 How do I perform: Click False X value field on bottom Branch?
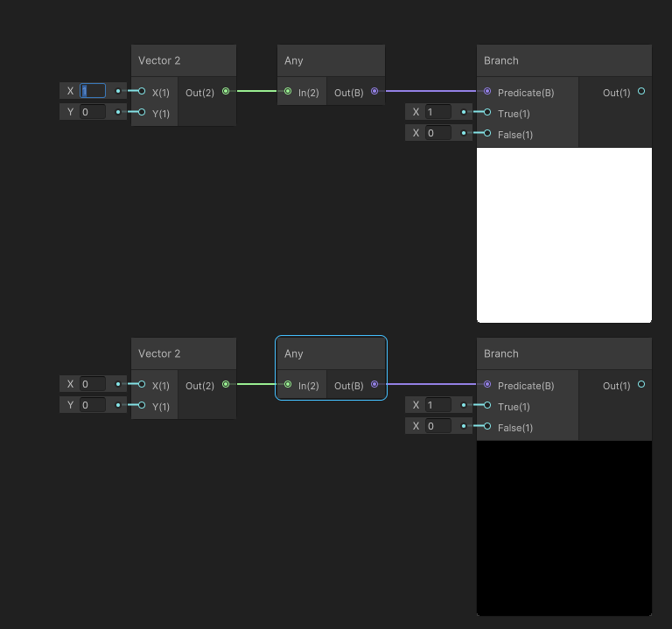point(438,426)
